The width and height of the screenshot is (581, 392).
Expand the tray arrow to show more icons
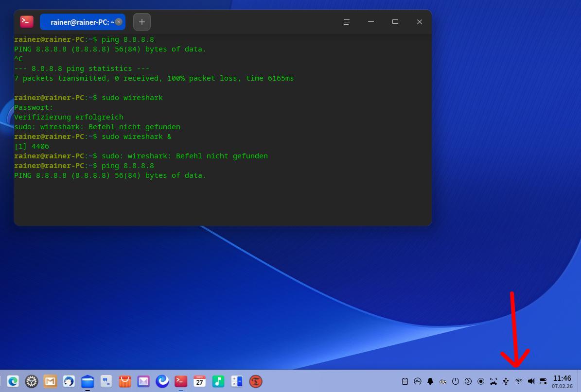(x=468, y=381)
